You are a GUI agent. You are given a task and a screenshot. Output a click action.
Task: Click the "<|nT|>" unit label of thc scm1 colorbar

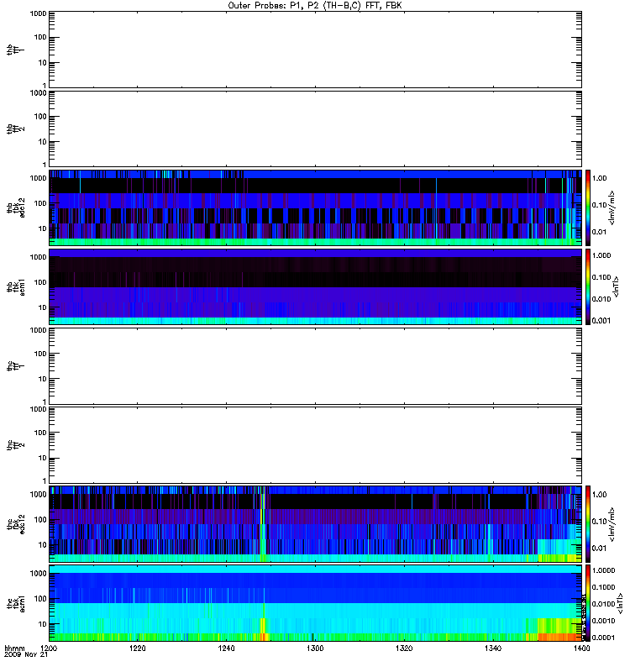click(x=619, y=603)
